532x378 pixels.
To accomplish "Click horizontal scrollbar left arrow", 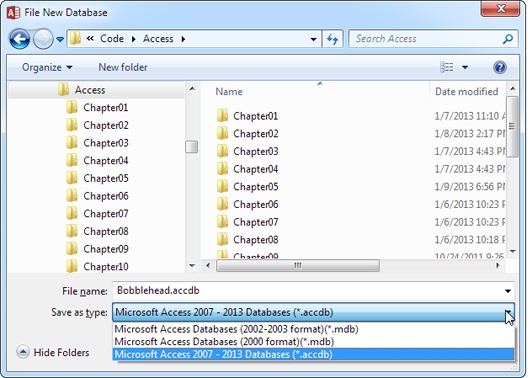I will [x=208, y=265].
